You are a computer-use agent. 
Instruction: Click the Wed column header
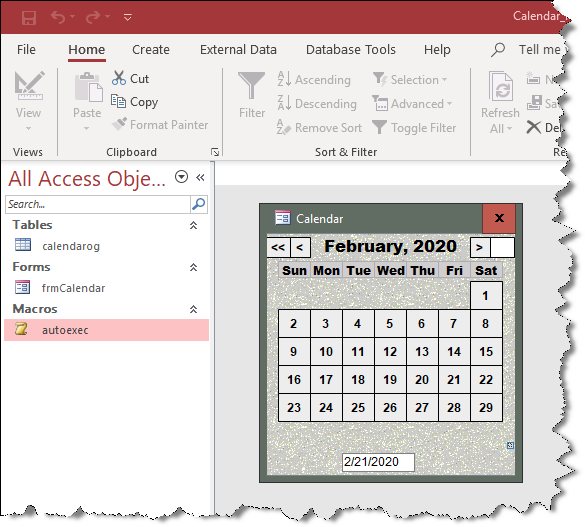click(x=391, y=270)
